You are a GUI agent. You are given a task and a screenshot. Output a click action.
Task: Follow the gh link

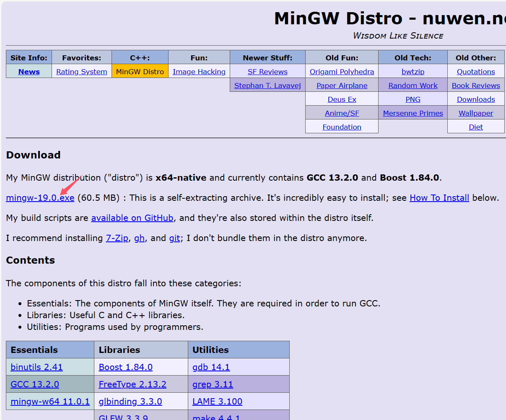139,238
